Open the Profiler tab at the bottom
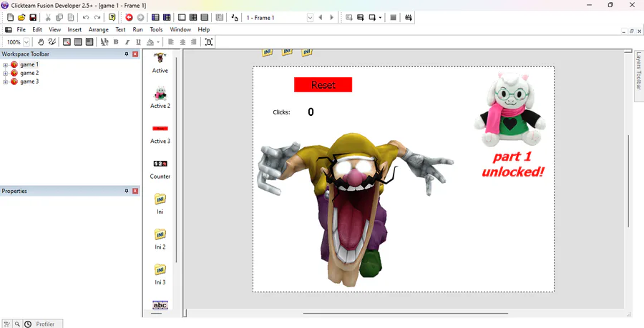Viewport: 644px width, 328px height. pos(44,324)
